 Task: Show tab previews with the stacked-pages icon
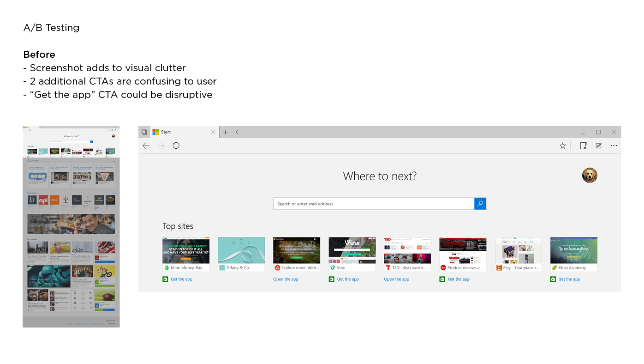[x=143, y=131]
